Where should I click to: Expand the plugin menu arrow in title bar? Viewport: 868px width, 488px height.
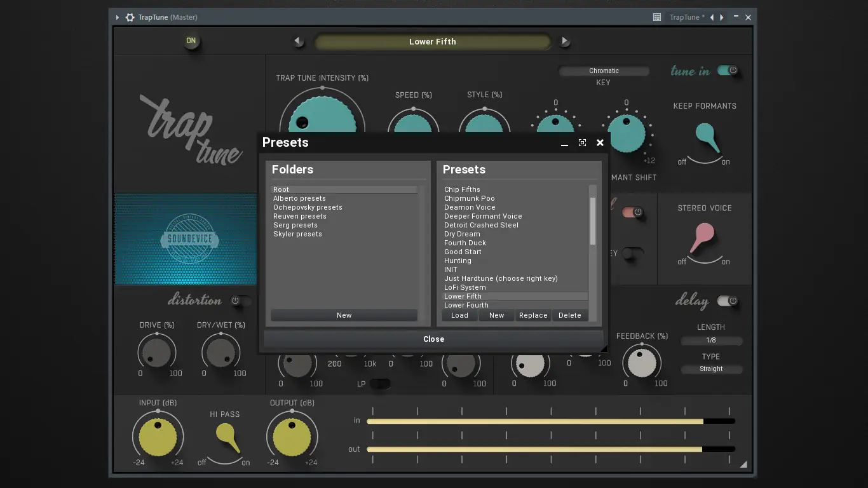[x=118, y=17]
